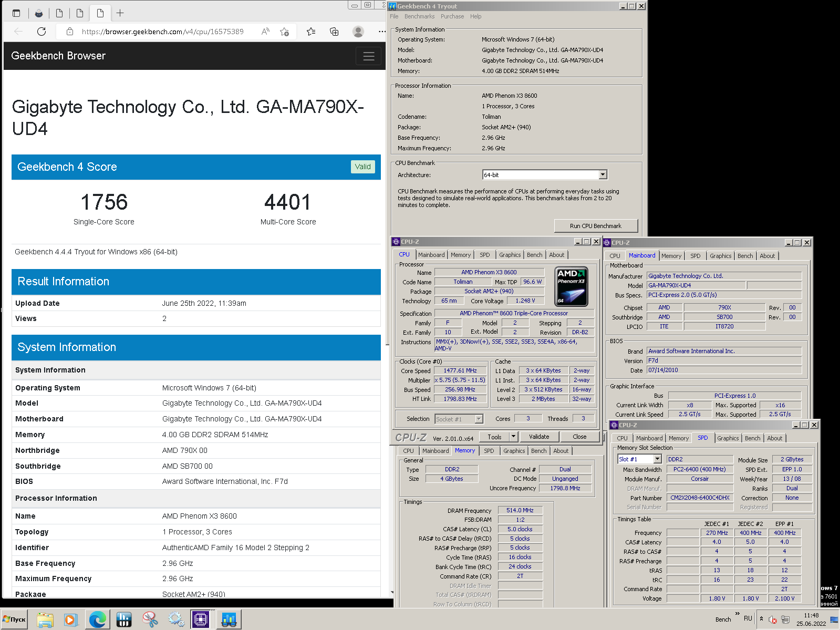
Task: Click the AMD Phenom X3 logo in CPU-Z
Action: pyautogui.click(x=572, y=286)
